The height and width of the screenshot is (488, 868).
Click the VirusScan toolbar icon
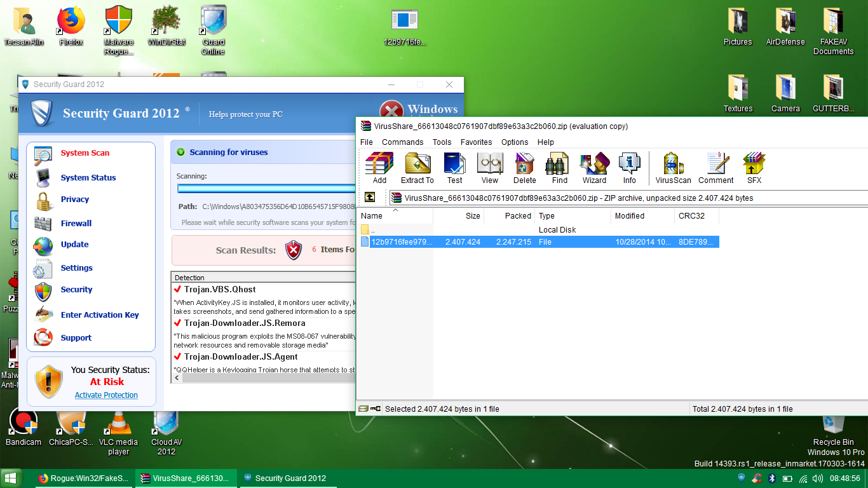673,168
